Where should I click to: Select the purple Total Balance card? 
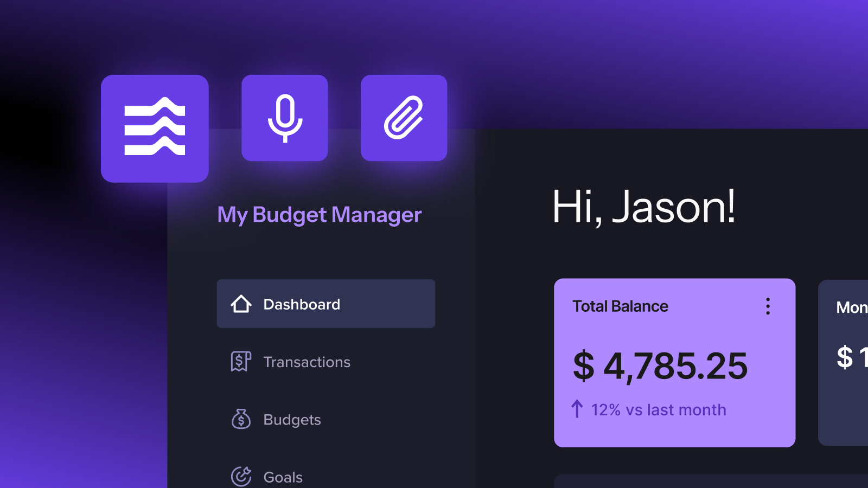674,362
